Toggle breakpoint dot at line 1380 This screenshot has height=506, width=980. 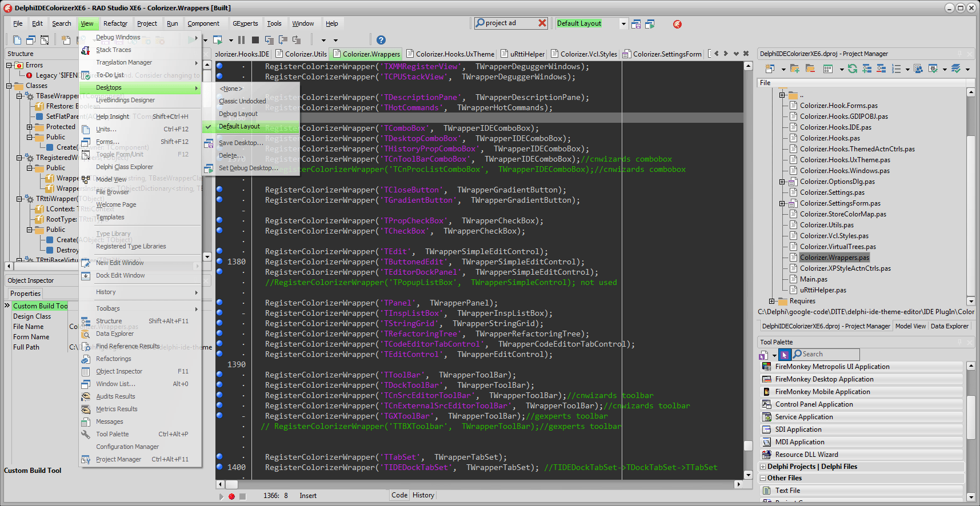pos(219,262)
